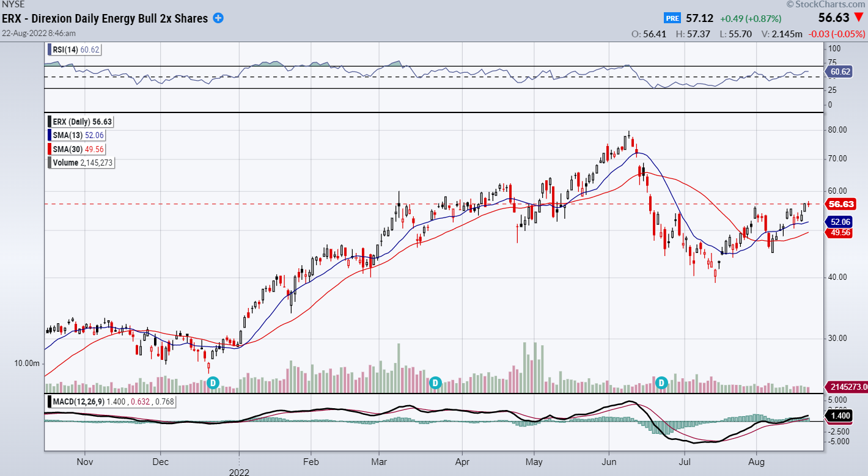The height and width of the screenshot is (476, 868).
Task: Click the 10.00m volume scale label
Action: [x=28, y=364]
